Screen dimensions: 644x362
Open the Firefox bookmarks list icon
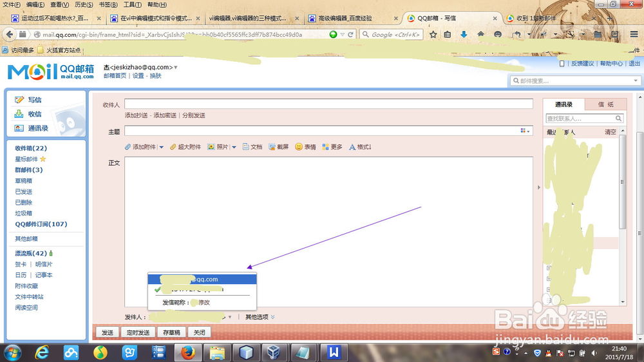(448, 35)
